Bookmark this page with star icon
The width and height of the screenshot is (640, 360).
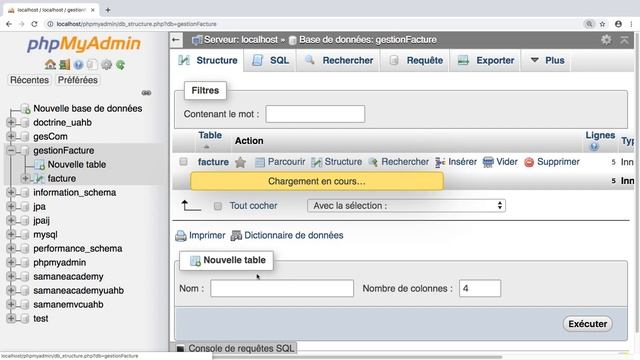click(602, 24)
